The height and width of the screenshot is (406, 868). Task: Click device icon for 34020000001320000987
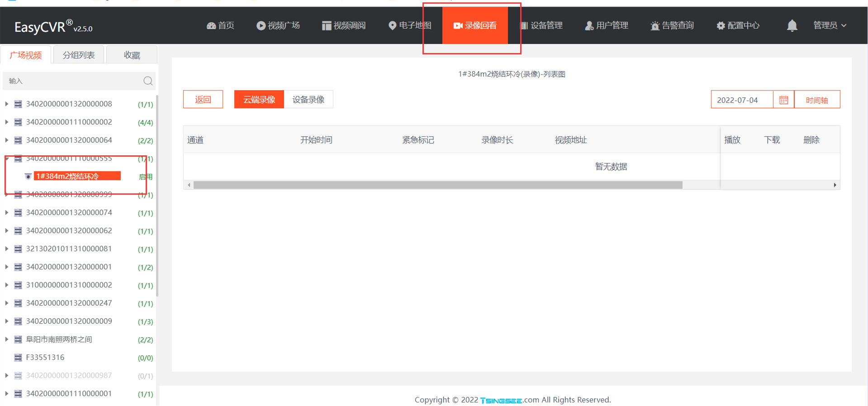[18, 376]
